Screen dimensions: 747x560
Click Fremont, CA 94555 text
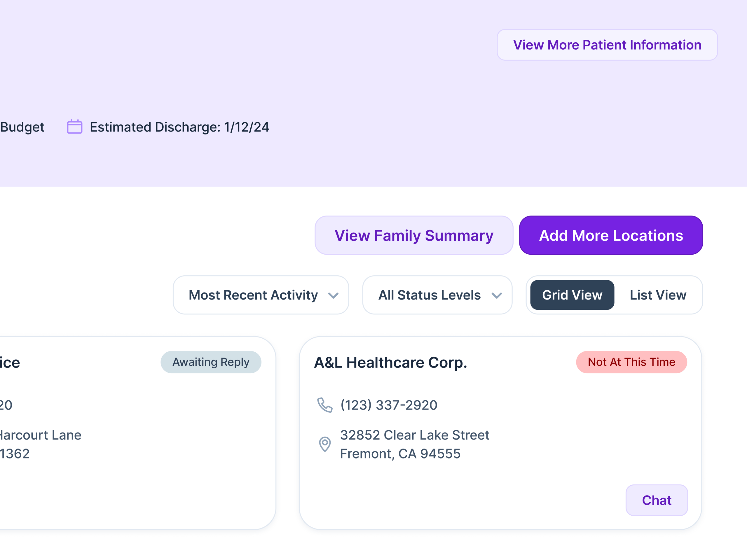(400, 454)
